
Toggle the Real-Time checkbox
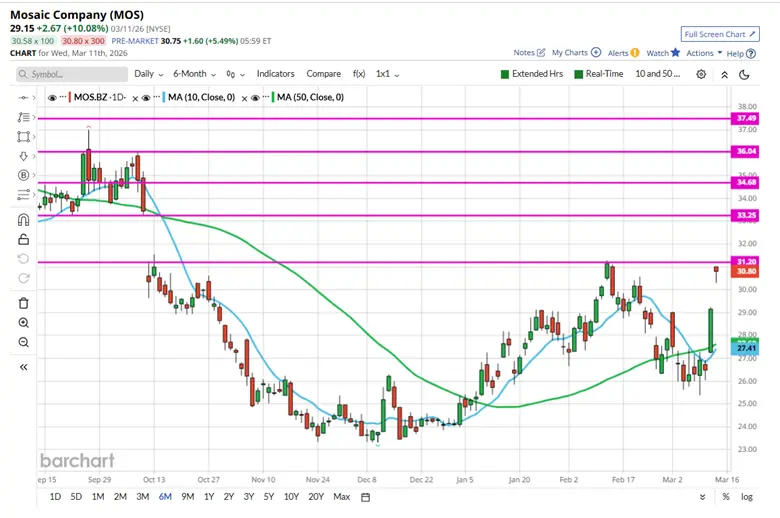578,74
